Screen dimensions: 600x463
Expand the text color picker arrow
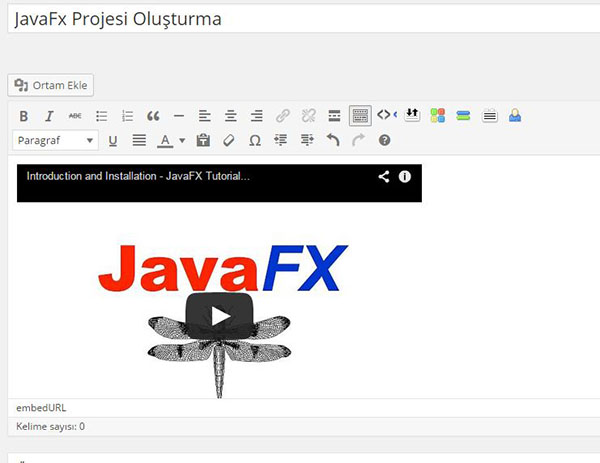click(x=182, y=141)
